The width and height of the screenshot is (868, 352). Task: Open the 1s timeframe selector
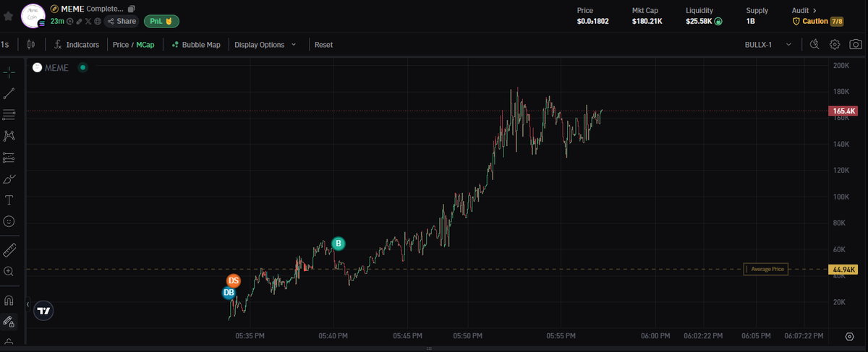click(x=5, y=45)
